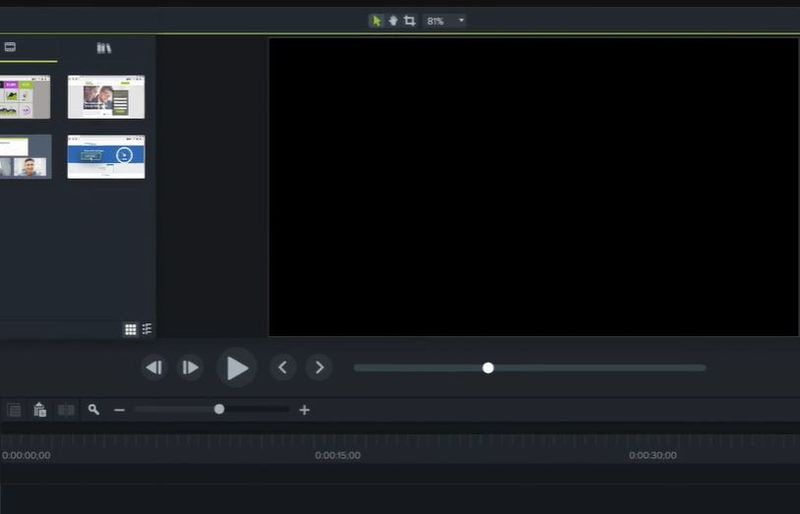Click the copy icon in timeline toolbar
The height and width of the screenshot is (514, 800).
[14, 410]
